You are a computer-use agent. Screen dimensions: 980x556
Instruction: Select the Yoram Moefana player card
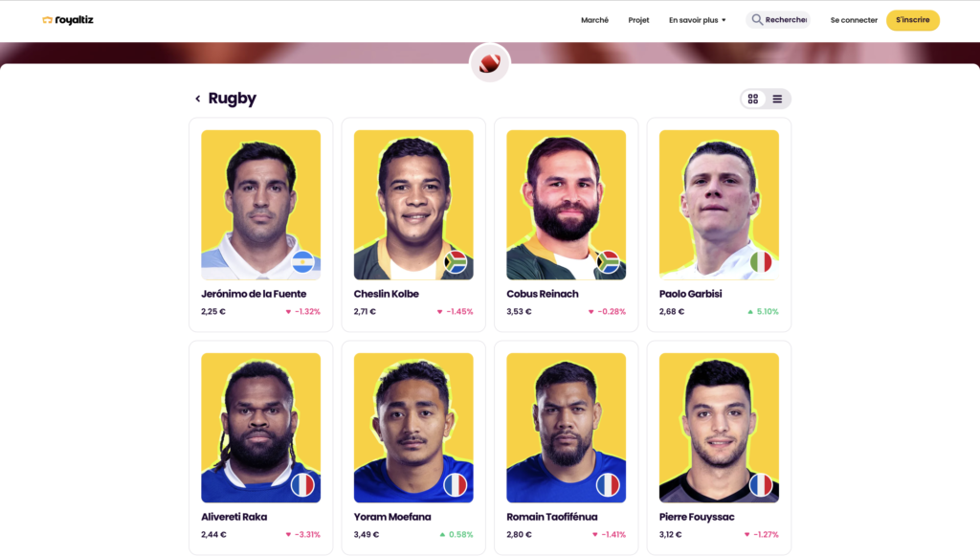coord(413,448)
